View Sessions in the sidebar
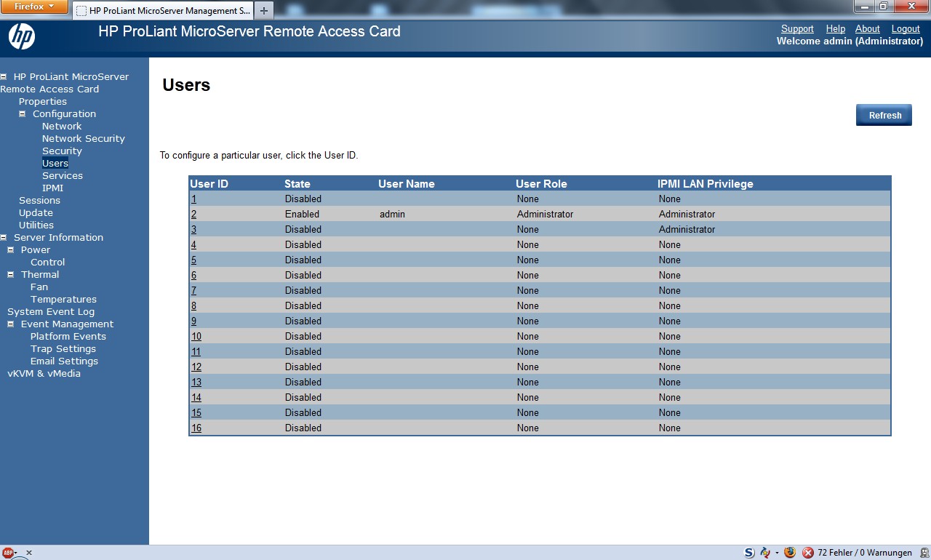The width and height of the screenshot is (931, 560). coord(39,200)
